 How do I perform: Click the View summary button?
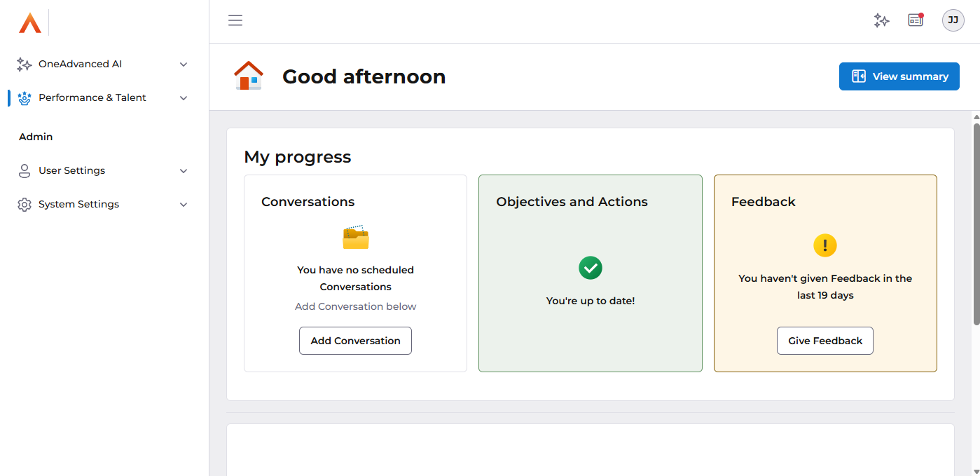pyautogui.click(x=899, y=76)
